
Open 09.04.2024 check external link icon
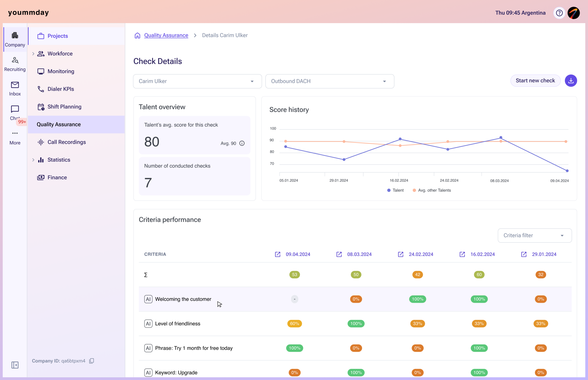point(277,254)
